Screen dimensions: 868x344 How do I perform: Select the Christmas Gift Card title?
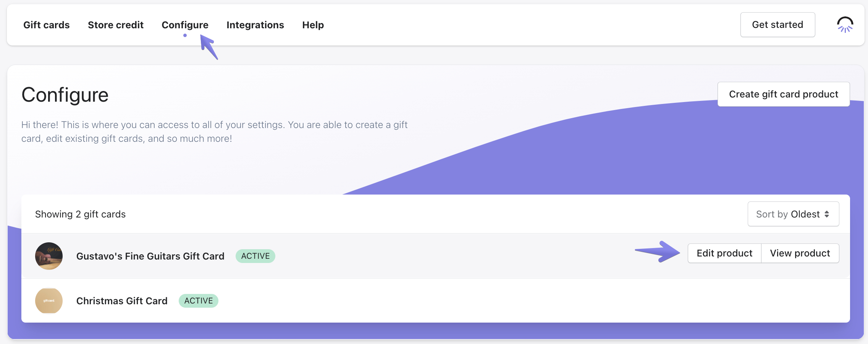tap(122, 301)
